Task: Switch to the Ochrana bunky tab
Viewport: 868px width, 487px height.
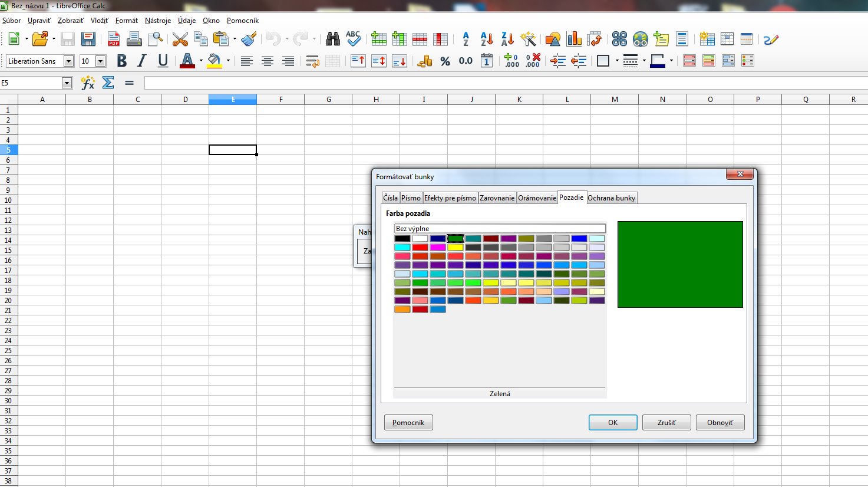Action: click(611, 198)
